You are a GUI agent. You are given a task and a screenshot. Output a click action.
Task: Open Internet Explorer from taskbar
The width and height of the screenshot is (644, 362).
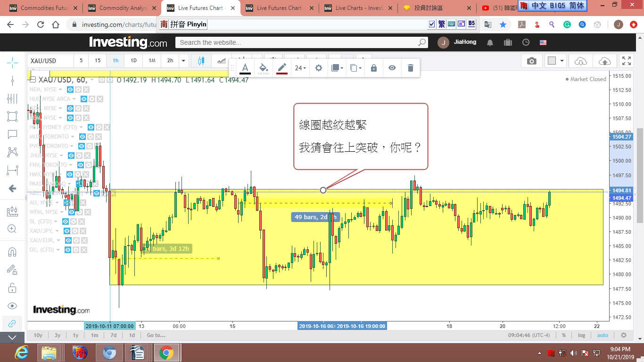(x=22, y=352)
